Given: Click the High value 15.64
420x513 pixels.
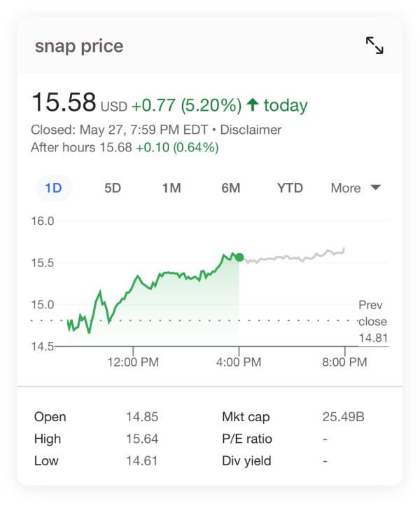Looking at the screenshot, I should 142,439.
